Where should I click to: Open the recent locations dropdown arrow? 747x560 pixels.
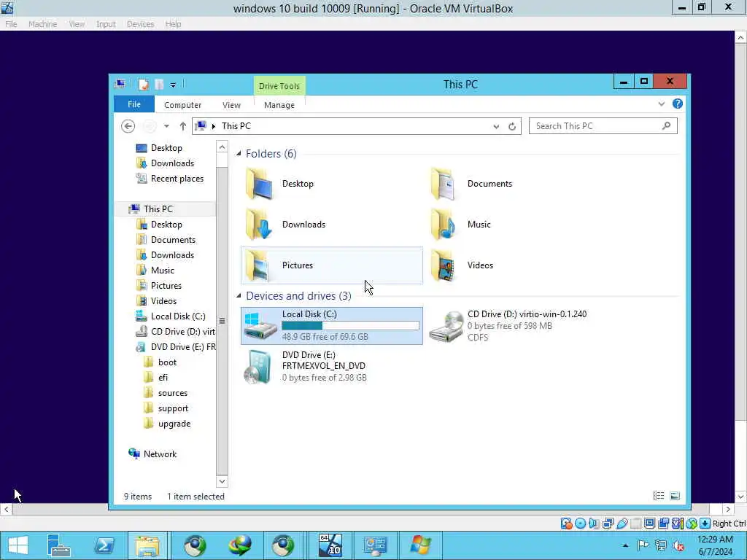pyautogui.click(x=166, y=126)
